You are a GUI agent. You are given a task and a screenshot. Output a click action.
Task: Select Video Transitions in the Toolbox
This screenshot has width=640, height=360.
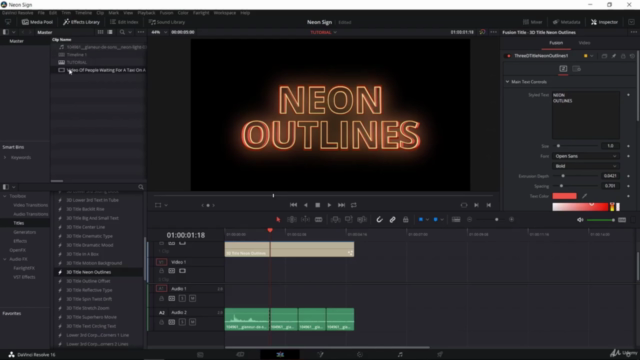click(31, 205)
